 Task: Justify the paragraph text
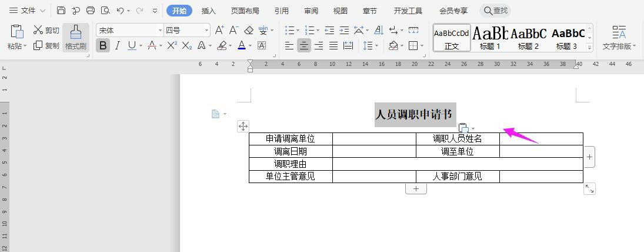click(333, 46)
